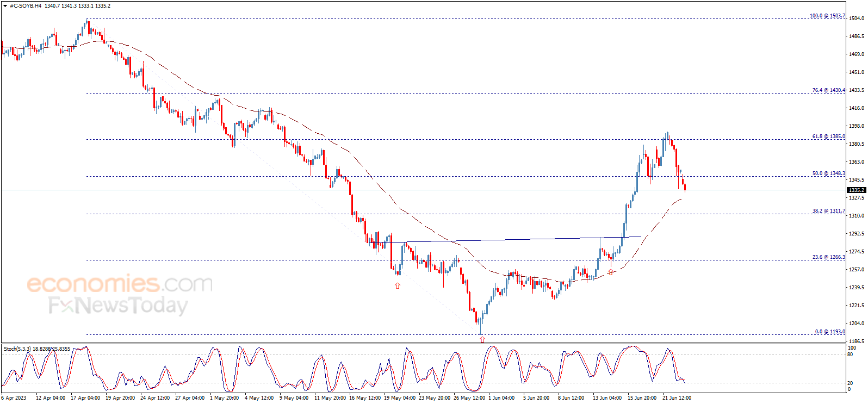Click the 1486.5 price axis value

tap(857, 36)
